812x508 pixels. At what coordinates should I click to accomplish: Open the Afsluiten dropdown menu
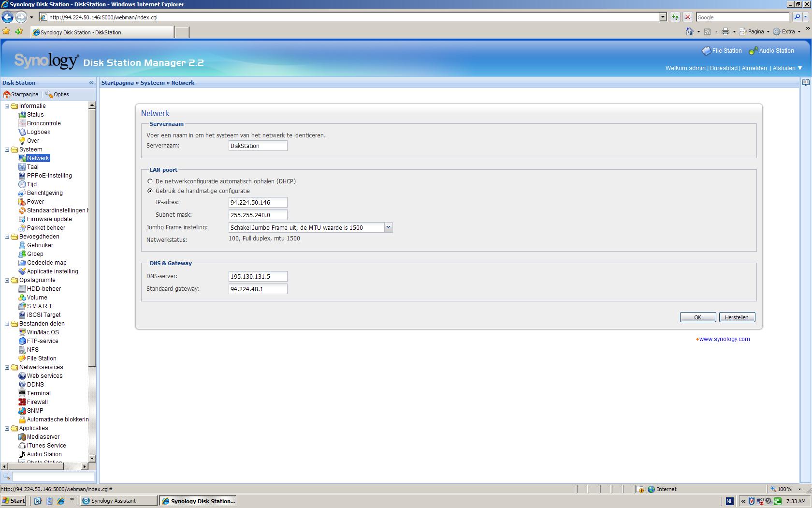point(787,68)
